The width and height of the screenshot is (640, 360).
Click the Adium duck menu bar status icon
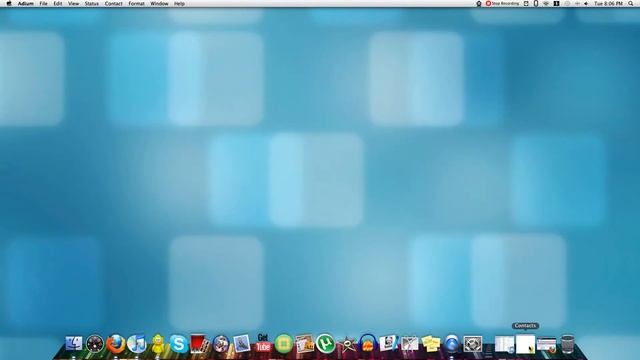(x=479, y=4)
